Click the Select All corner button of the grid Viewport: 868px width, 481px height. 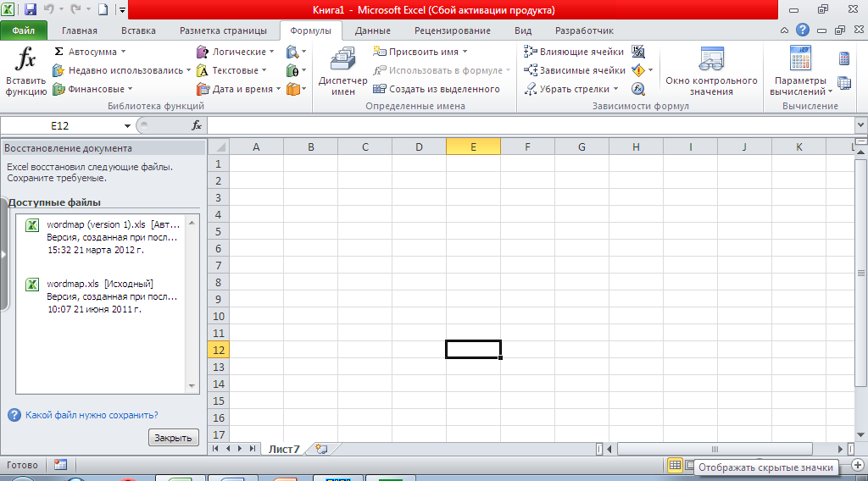coord(220,147)
